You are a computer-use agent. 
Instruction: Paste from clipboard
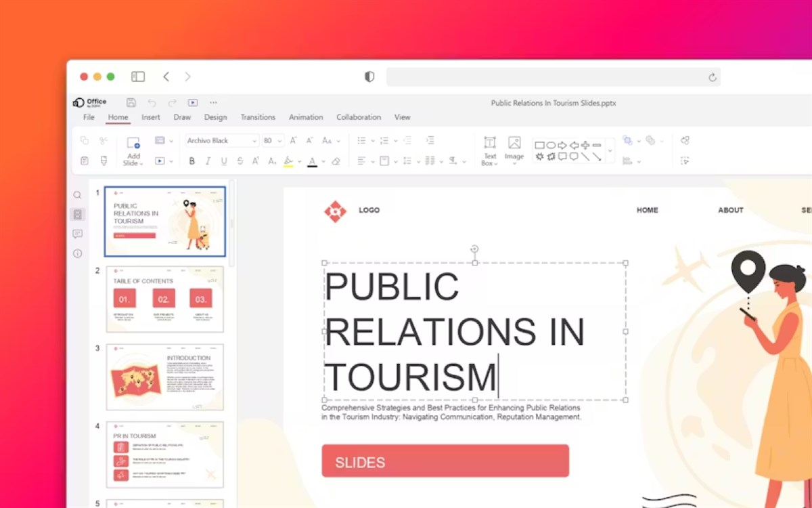tap(85, 161)
